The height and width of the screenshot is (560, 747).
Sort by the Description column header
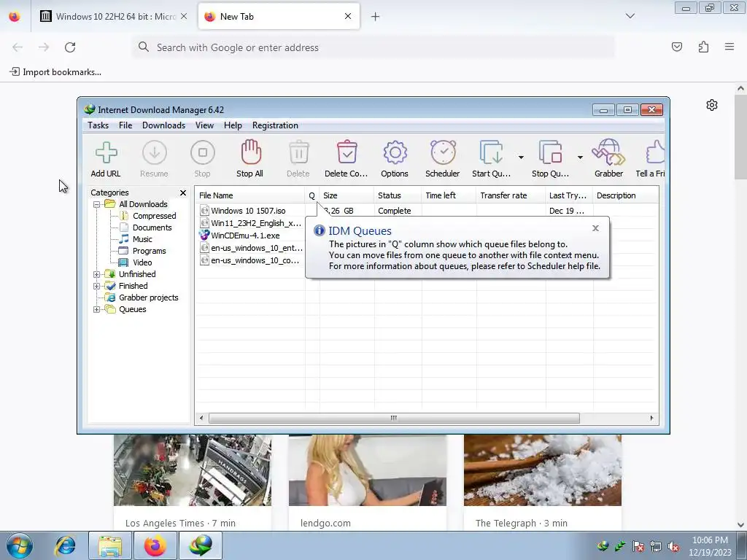click(x=625, y=195)
